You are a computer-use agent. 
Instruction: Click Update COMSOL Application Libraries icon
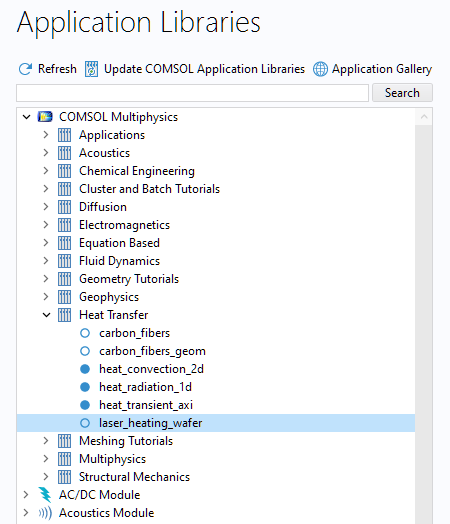[91, 69]
